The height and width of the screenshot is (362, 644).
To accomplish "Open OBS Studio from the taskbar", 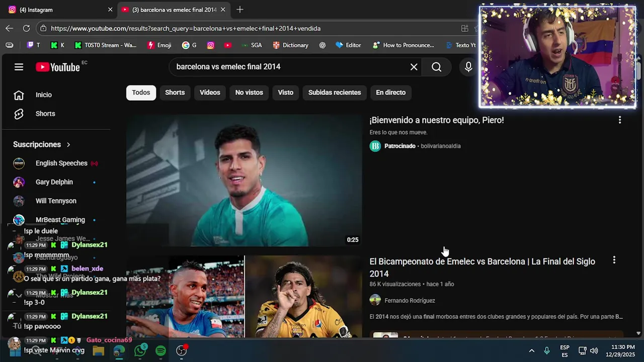I will coord(182,350).
